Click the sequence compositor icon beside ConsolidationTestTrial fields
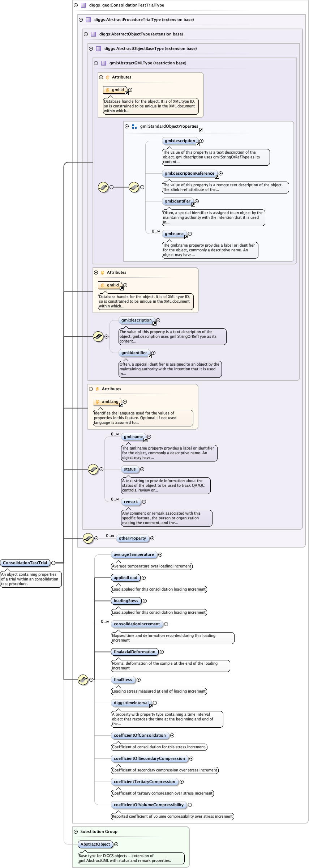Image resolution: width=309 pixels, height=868 pixels. tap(83, 680)
